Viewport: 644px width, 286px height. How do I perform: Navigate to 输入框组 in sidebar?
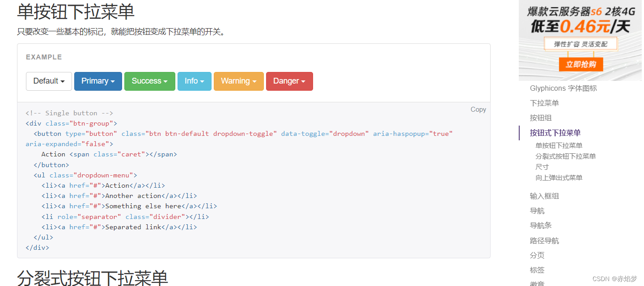click(x=544, y=196)
